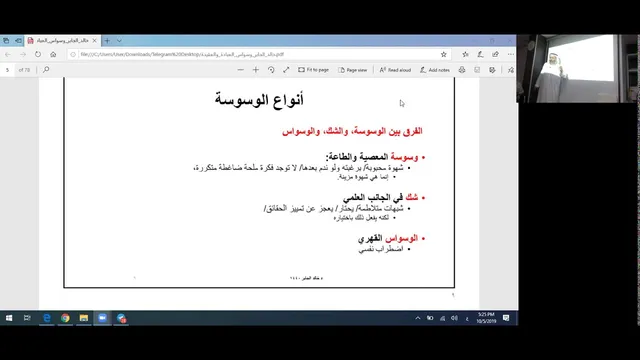Screen dimensions: 640x360
Task: Expand the tab previews chevron
Action: coord(119,41)
